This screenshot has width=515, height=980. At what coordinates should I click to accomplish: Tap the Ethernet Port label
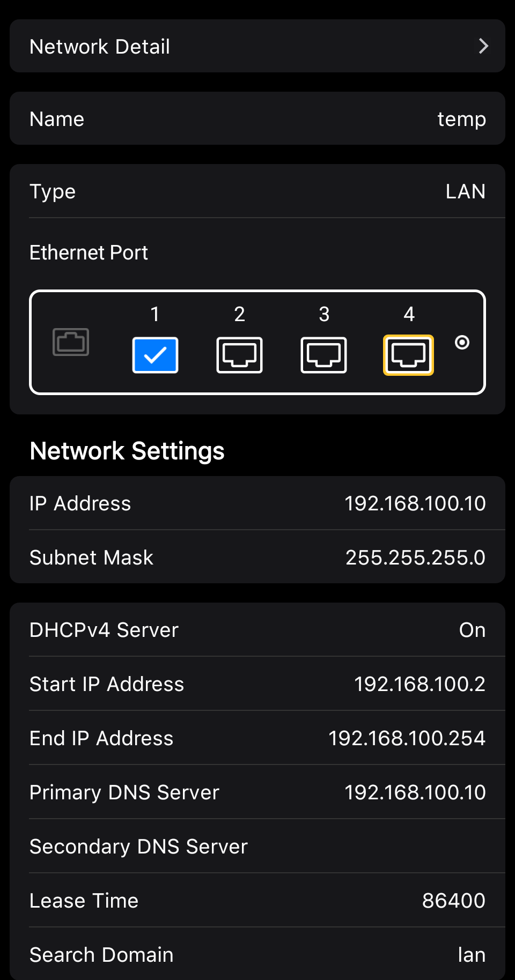tap(89, 253)
